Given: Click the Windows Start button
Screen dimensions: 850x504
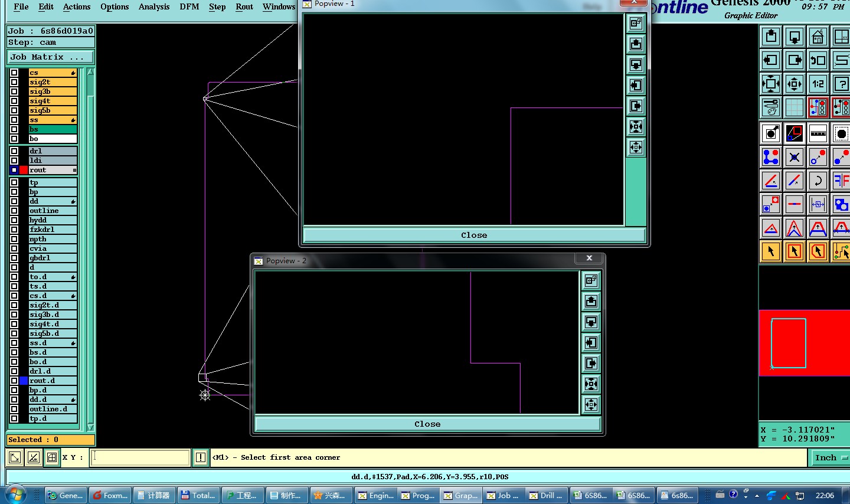Looking at the screenshot, I should [15, 495].
